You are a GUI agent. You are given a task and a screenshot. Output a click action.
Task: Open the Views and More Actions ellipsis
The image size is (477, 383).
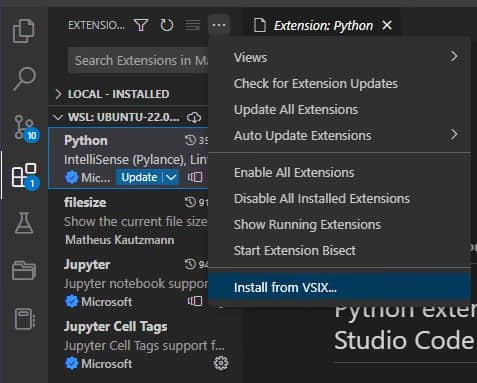coord(219,25)
